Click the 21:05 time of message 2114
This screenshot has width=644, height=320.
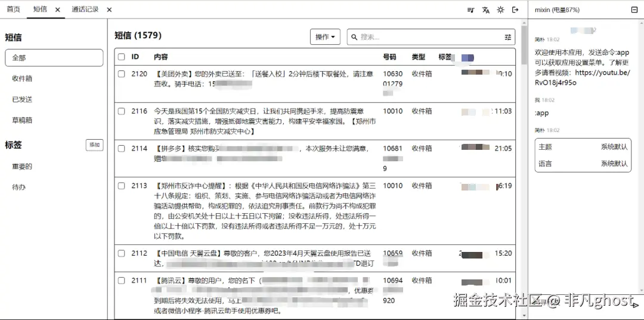coord(503,149)
